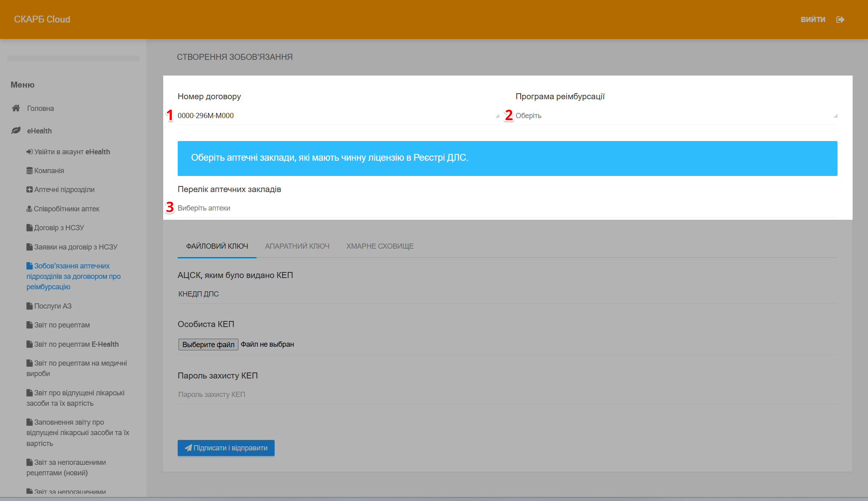Click the ВИЙТИ logout link

click(x=813, y=20)
